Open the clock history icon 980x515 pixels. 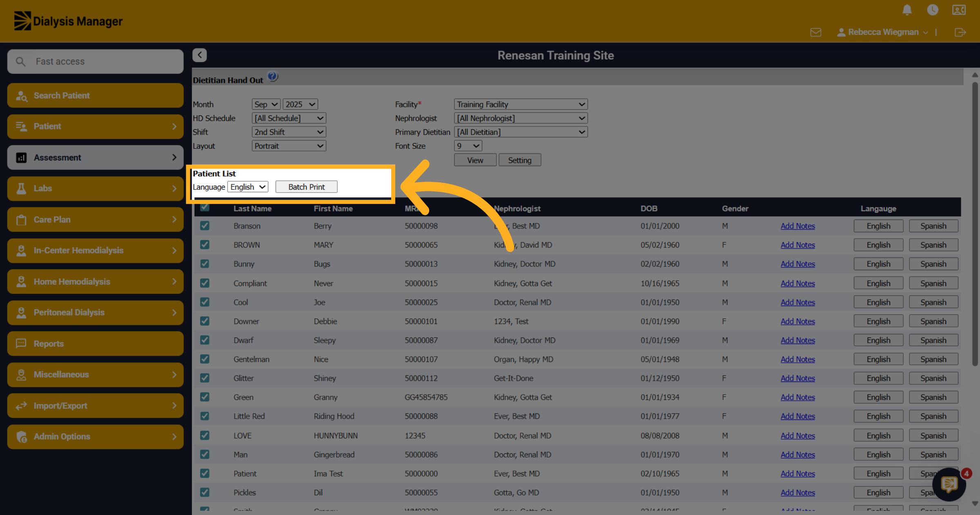point(933,10)
